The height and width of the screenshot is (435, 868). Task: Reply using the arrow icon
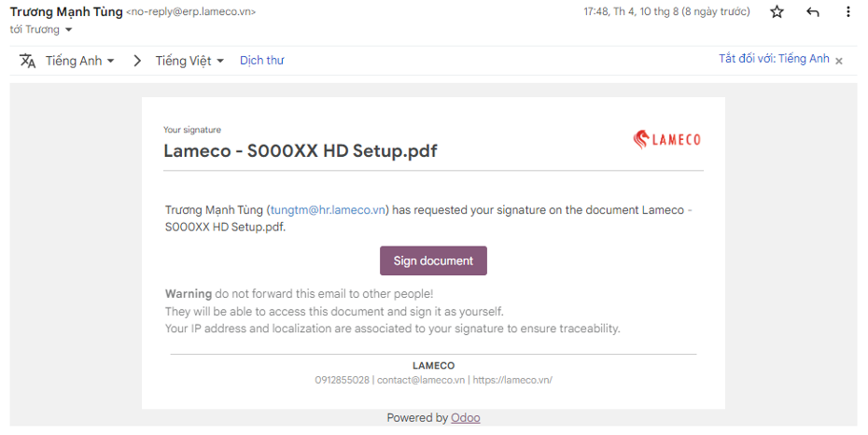tap(812, 11)
